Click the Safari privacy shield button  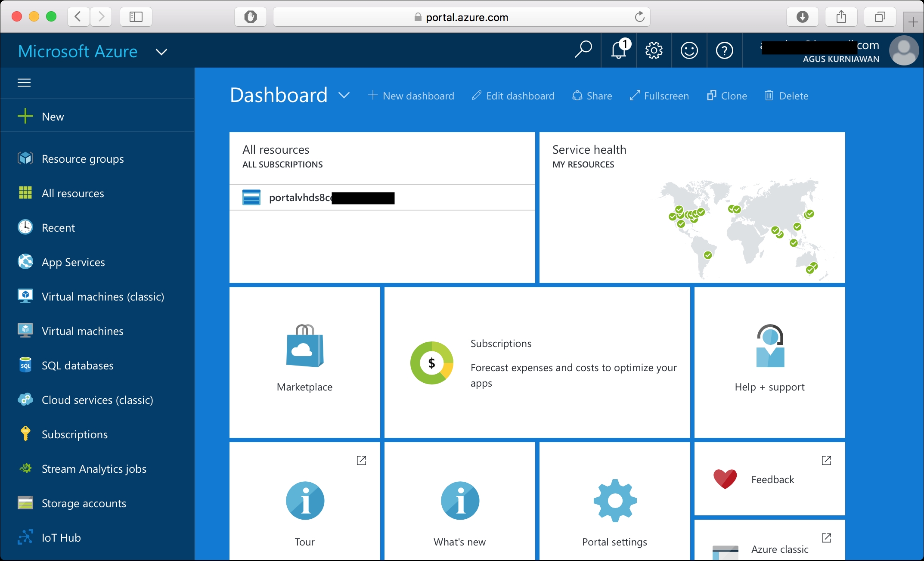click(251, 17)
